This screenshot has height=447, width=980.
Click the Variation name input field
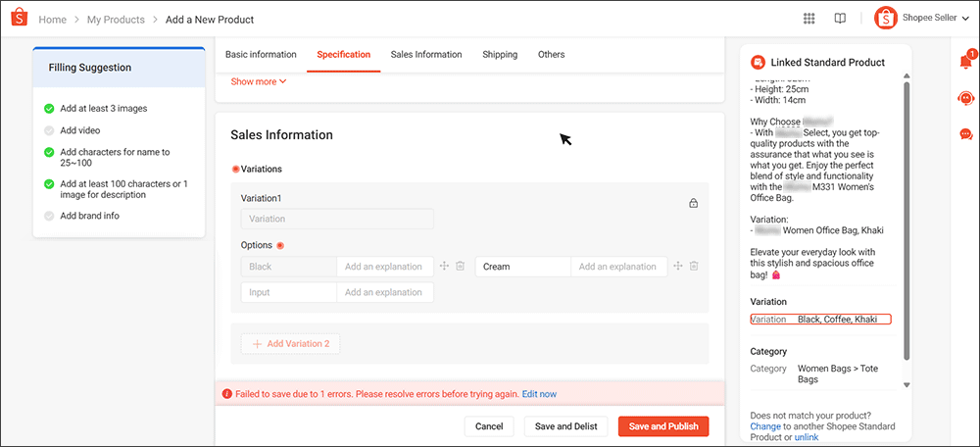click(x=337, y=219)
